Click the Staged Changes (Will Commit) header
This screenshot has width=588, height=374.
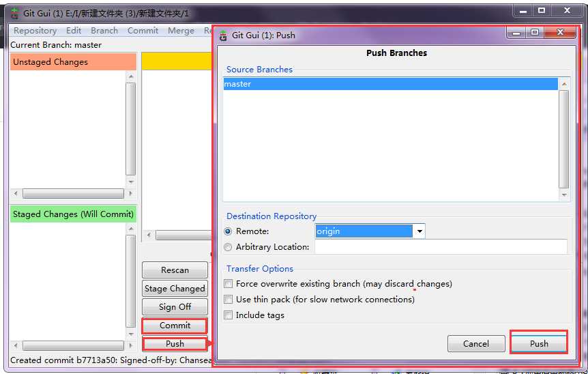click(x=73, y=214)
